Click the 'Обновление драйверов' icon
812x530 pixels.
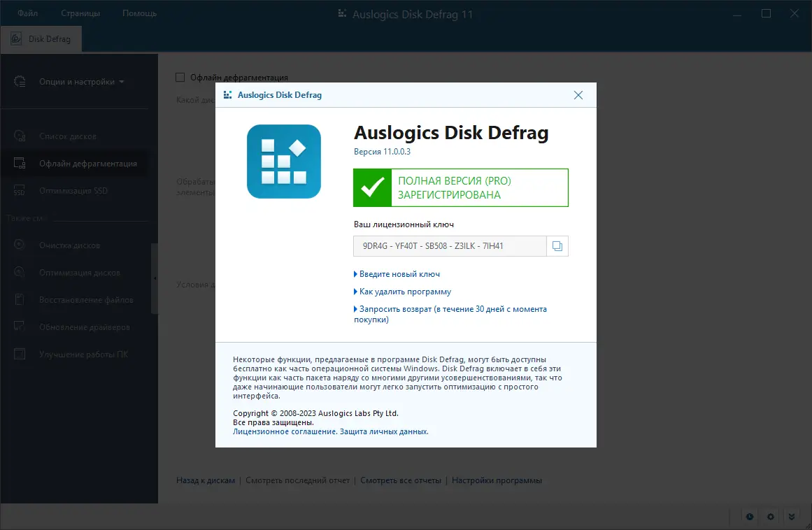[20, 327]
